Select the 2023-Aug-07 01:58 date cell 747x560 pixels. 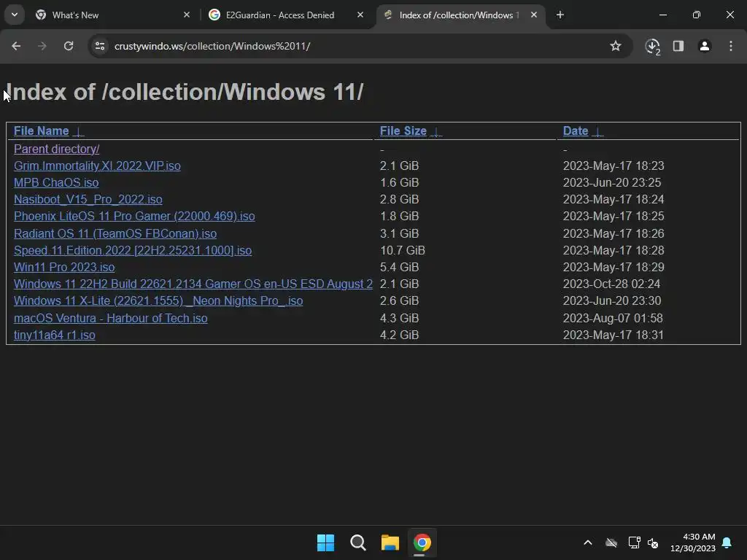coord(613,318)
